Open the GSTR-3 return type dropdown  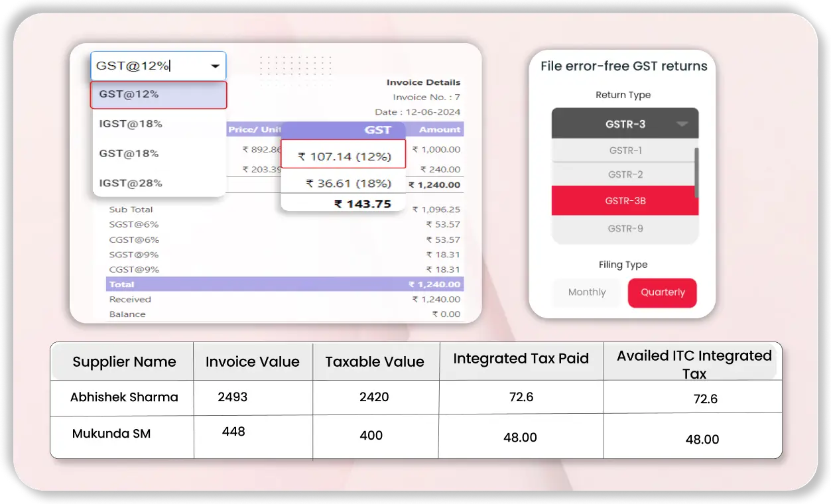pyautogui.click(x=624, y=124)
